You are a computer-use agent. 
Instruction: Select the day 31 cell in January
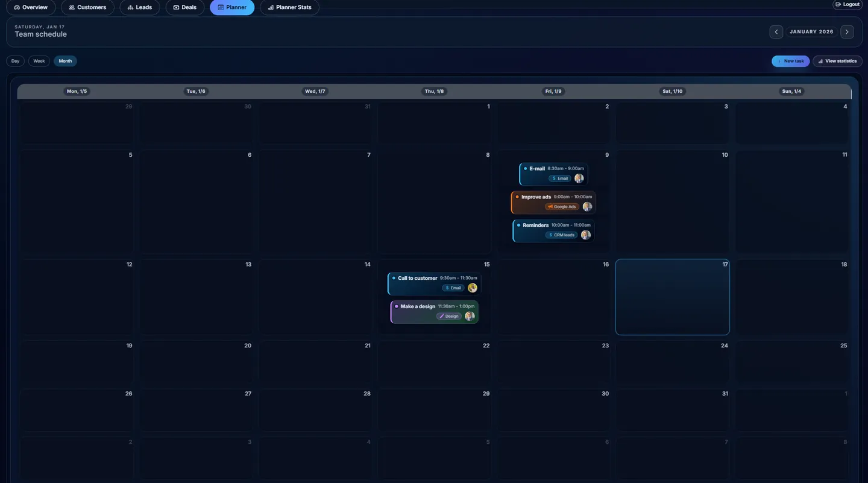tap(673, 411)
